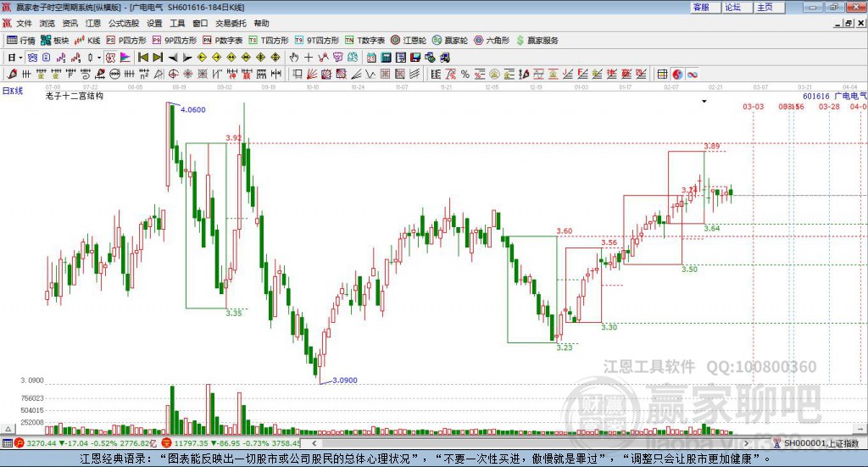
Task: Open the 江恩轮 Gann wheel
Action: pyautogui.click(x=409, y=41)
